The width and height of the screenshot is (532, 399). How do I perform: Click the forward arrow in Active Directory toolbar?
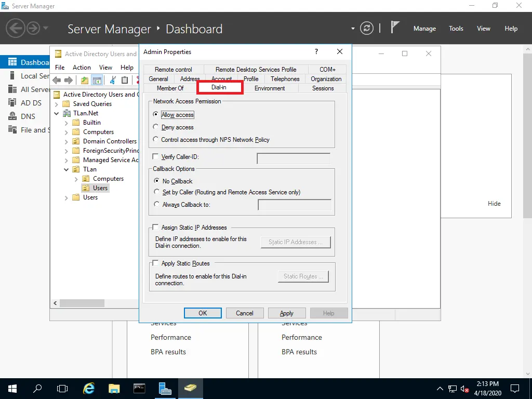pos(69,80)
